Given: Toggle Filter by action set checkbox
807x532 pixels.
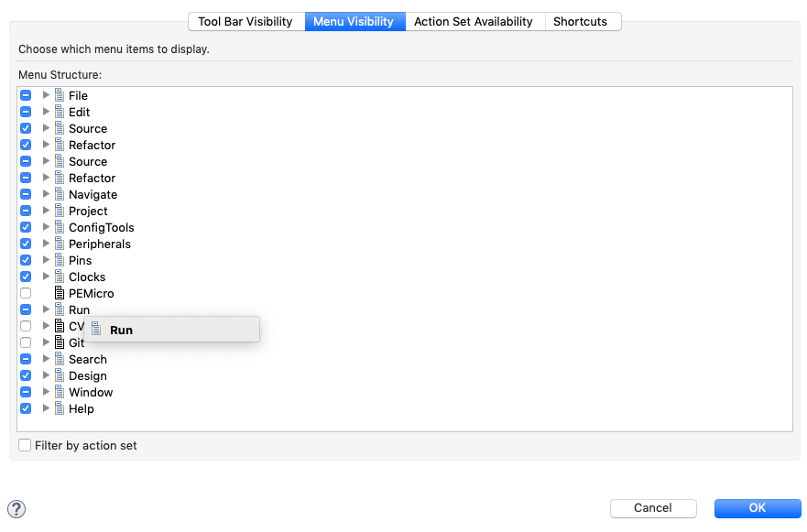Looking at the screenshot, I should point(25,445).
